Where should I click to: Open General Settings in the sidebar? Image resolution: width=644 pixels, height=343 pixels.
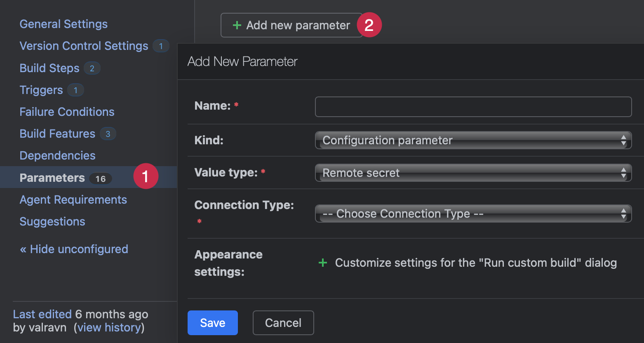coord(63,24)
